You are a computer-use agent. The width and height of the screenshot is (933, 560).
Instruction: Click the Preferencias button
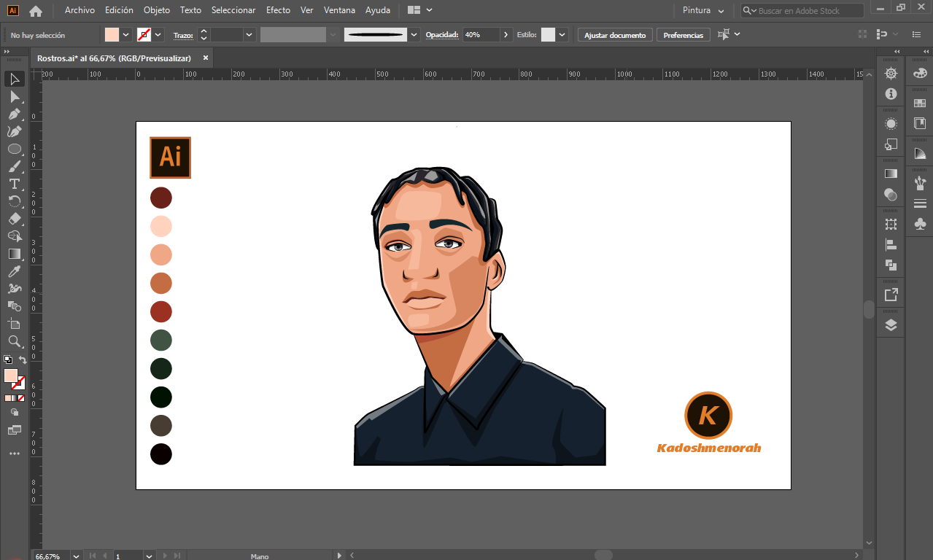(683, 35)
